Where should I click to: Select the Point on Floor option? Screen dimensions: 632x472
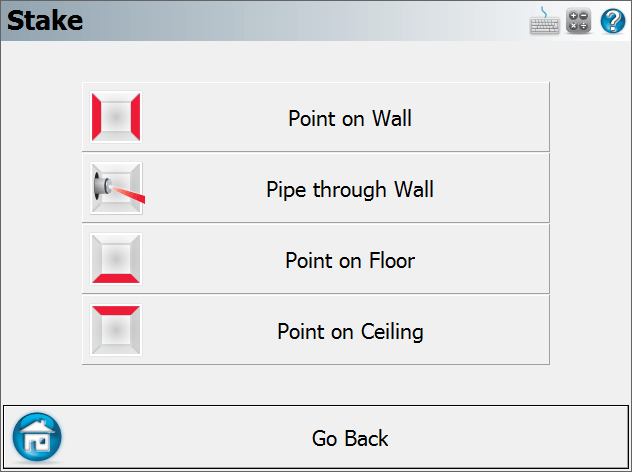pos(316,259)
